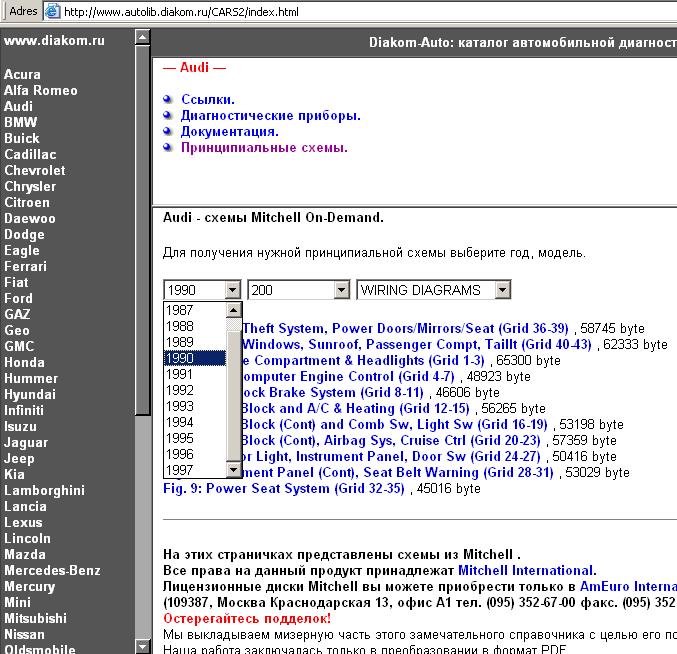Select Lexus in the make list
677x654 pixels.
coord(23,522)
